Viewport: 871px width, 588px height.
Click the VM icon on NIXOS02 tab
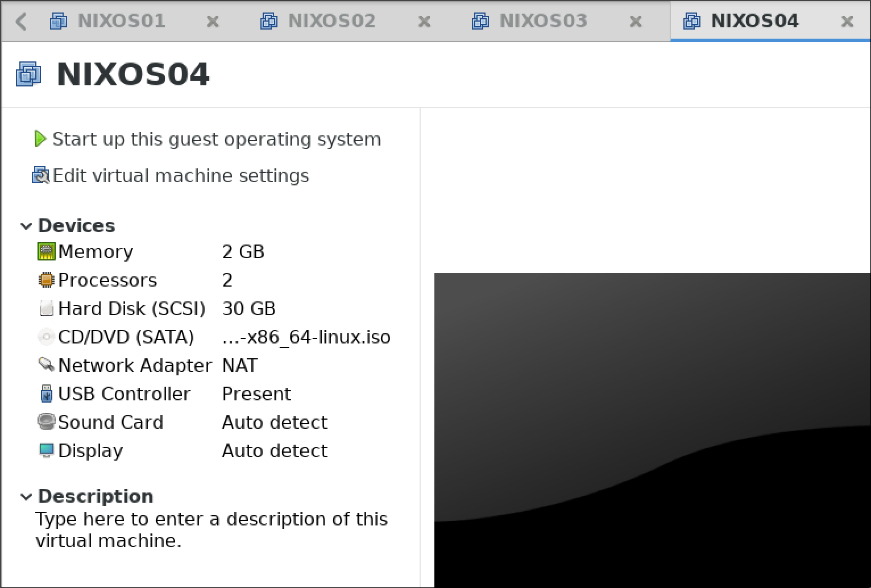pyautogui.click(x=269, y=22)
